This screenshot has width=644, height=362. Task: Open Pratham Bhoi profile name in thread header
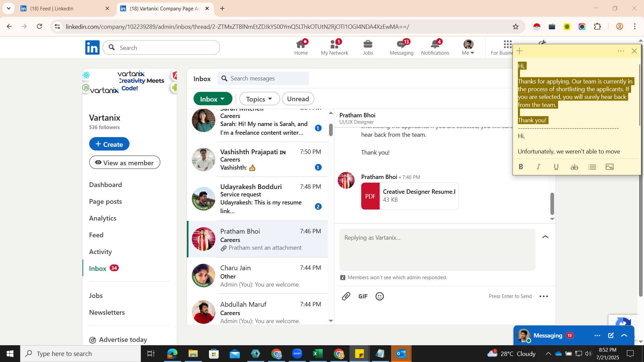tap(357, 115)
